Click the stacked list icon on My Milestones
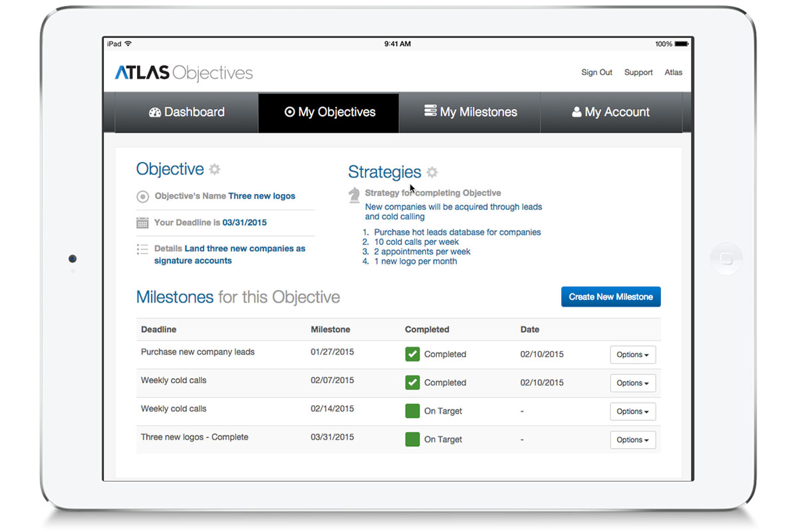 pyautogui.click(x=430, y=112)
